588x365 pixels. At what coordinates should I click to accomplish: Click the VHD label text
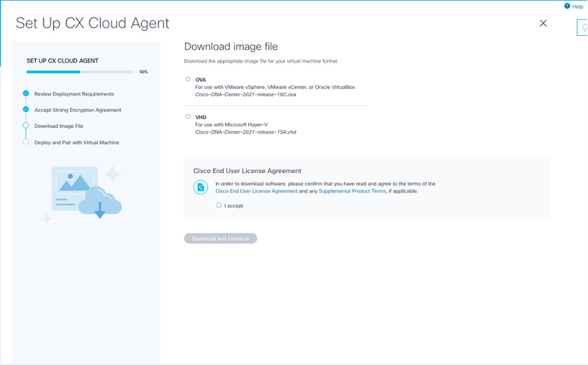click(200, 117)
